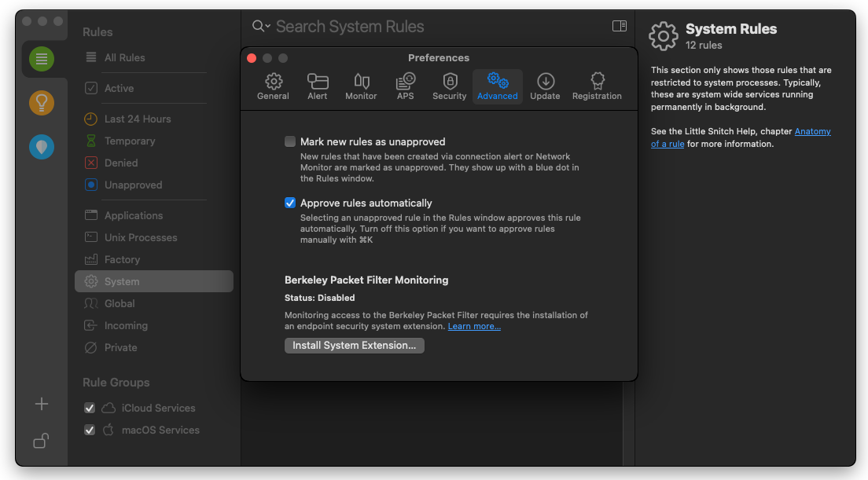Viewport: 868px width, 480px height.
Task: Click the orange lightbulb suggestions icon
Action: coord(42,102)
